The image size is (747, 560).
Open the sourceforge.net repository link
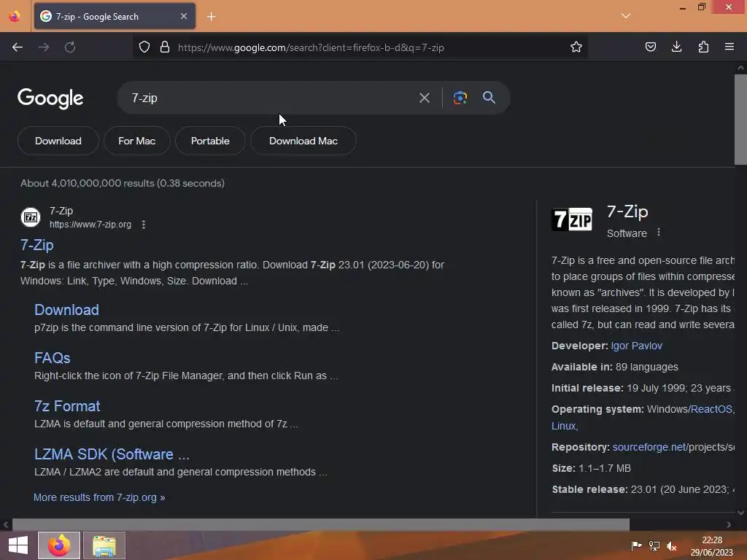point(649,447)
